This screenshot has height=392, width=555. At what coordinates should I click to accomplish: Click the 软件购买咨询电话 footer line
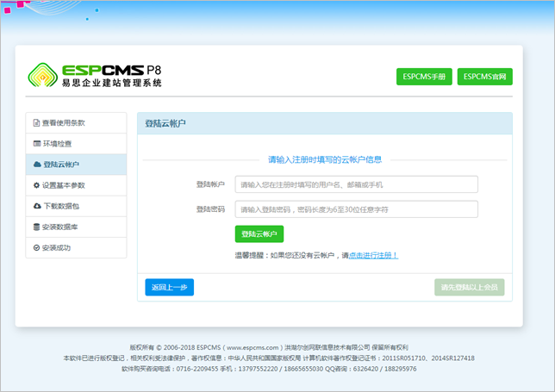pos(269,369)
